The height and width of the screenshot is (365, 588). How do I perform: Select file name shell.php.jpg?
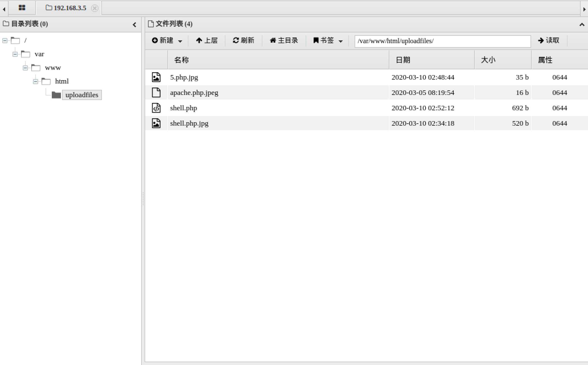189,124
